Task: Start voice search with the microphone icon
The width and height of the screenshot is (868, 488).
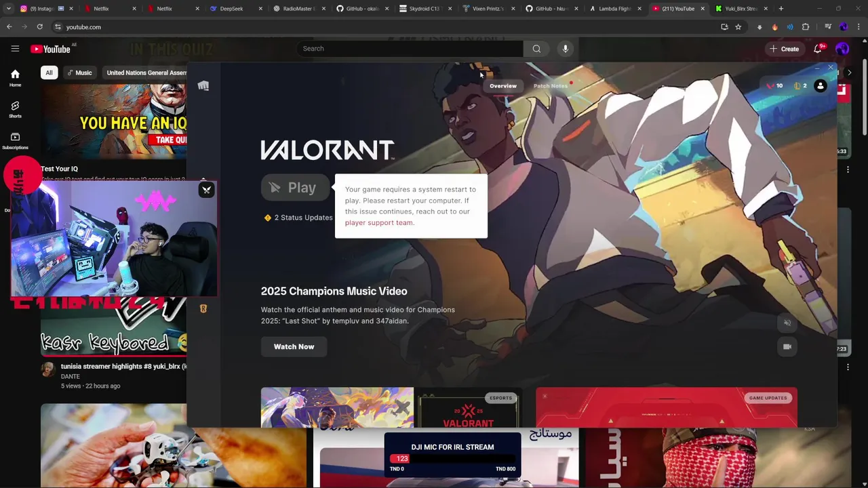Action: (x=565, y=49)
